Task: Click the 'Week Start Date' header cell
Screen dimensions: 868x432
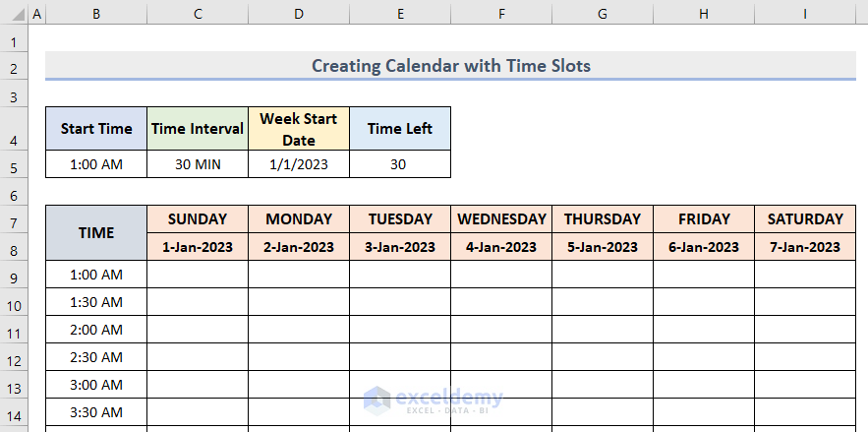Action: tap(299, 129)
